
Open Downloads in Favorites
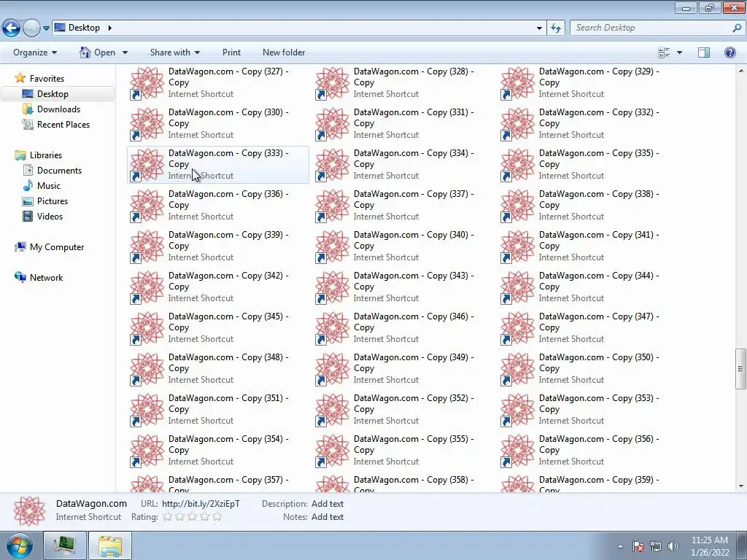tap(58, 109)
